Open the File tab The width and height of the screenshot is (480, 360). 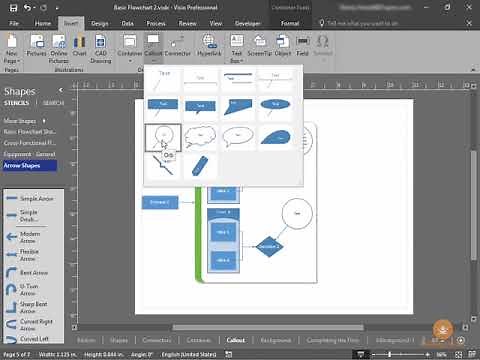coord(14,23)
